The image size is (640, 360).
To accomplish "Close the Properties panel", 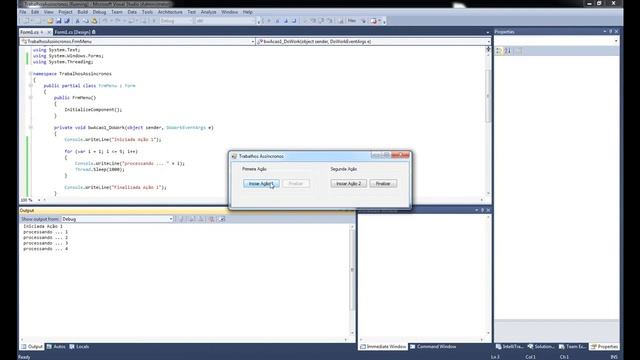I will [616, 31].
